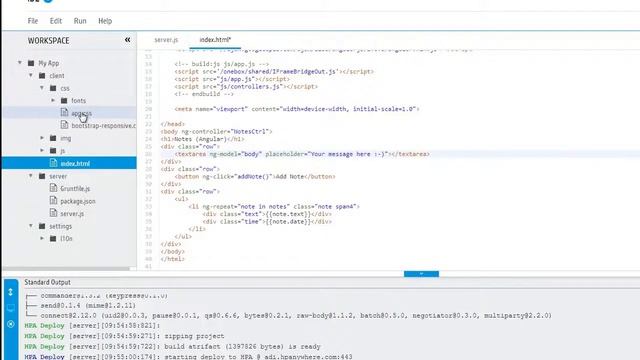This screenshot has width=640, height=360.
Task: Select the app.css file name
Action: (x=81, y=113)
